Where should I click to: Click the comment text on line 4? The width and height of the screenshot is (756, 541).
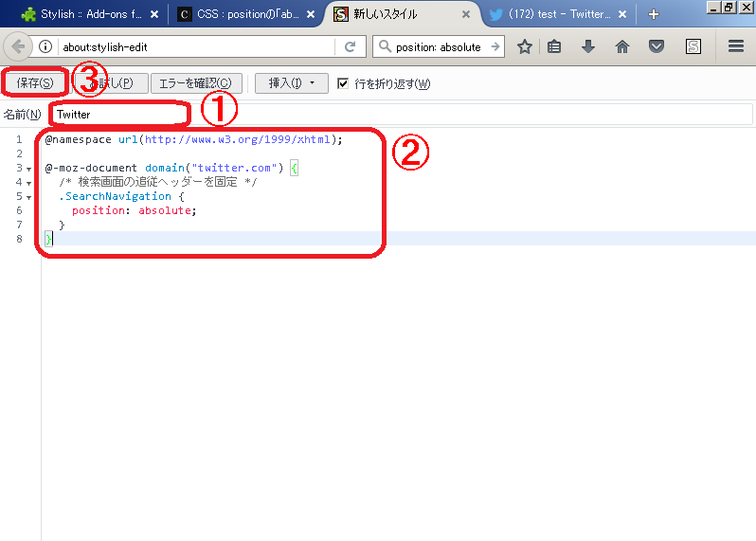tap(157, 182)
